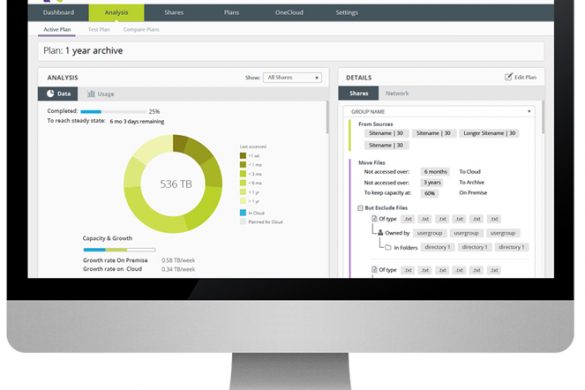Open the OneCloud navigation item
Viewport: 585px width, 390px height.
pos(289,12)
